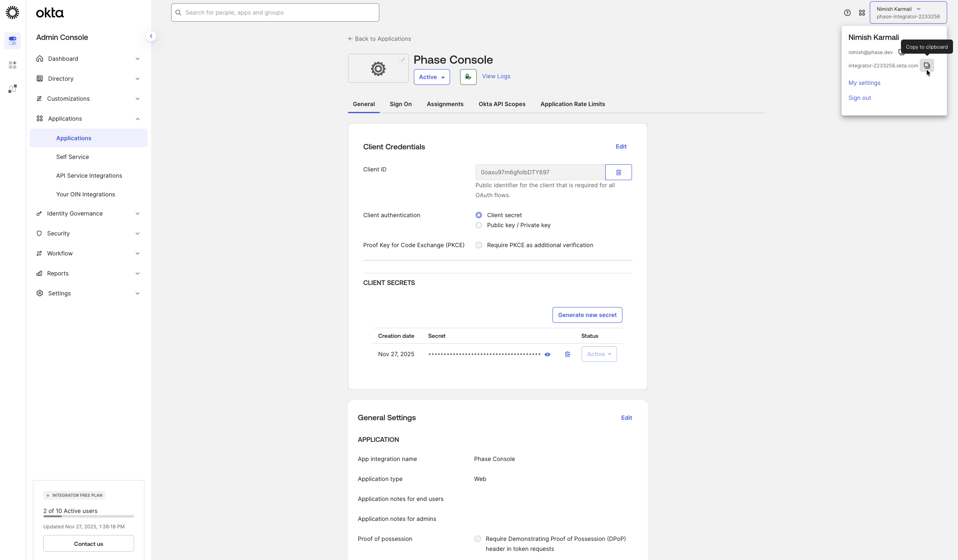Expand the Workflow section chevron
This screenshot has width=958, height=560.
(x=137, y=253)
